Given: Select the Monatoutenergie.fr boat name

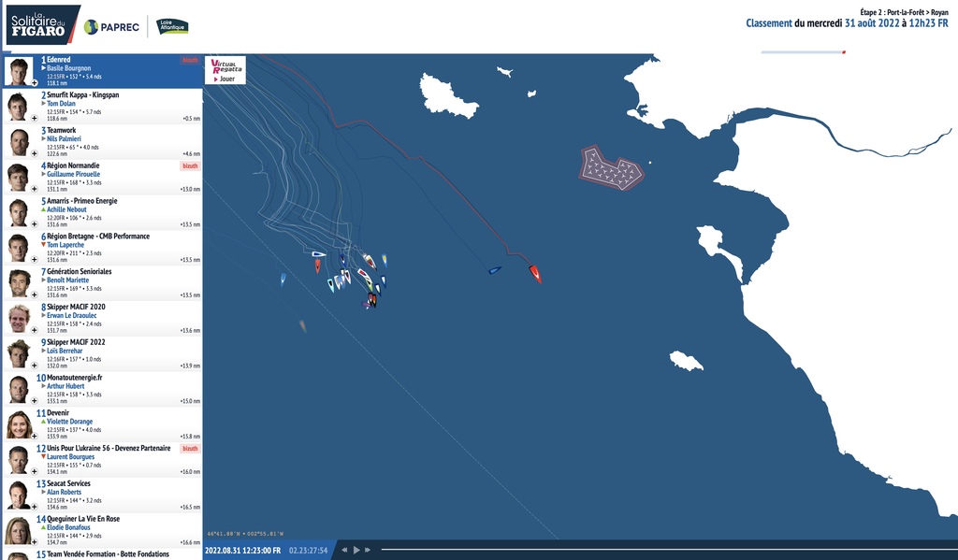Looking at the screenshot, I should click(75, 378).
